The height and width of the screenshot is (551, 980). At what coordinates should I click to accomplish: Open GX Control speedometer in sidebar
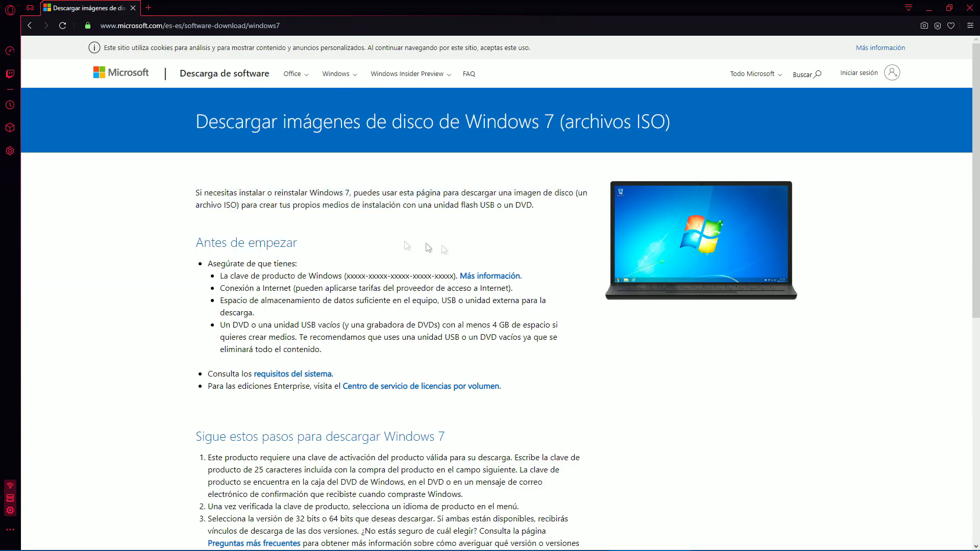[x=10, y=51]
